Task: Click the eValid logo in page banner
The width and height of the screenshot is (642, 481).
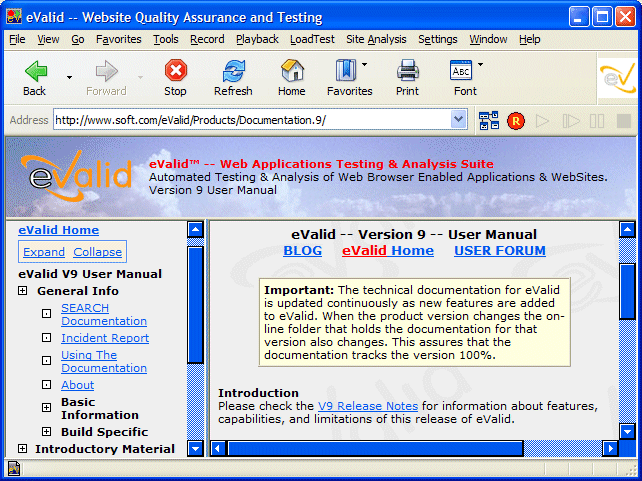Action: 77,176
